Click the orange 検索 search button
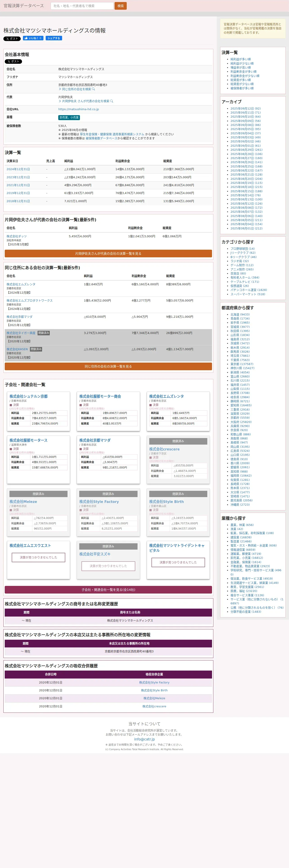289x868 pixels. pos(121,6)
